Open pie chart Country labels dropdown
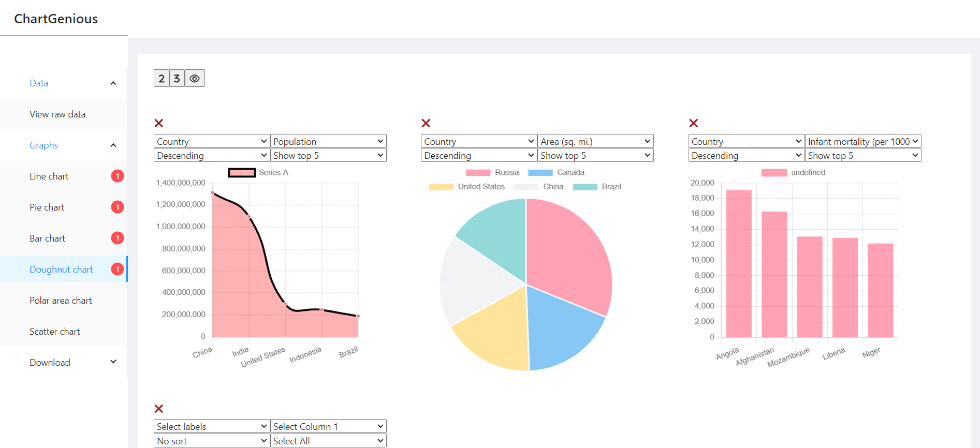The width and height of the screenshot is (980, 448). 479,141
